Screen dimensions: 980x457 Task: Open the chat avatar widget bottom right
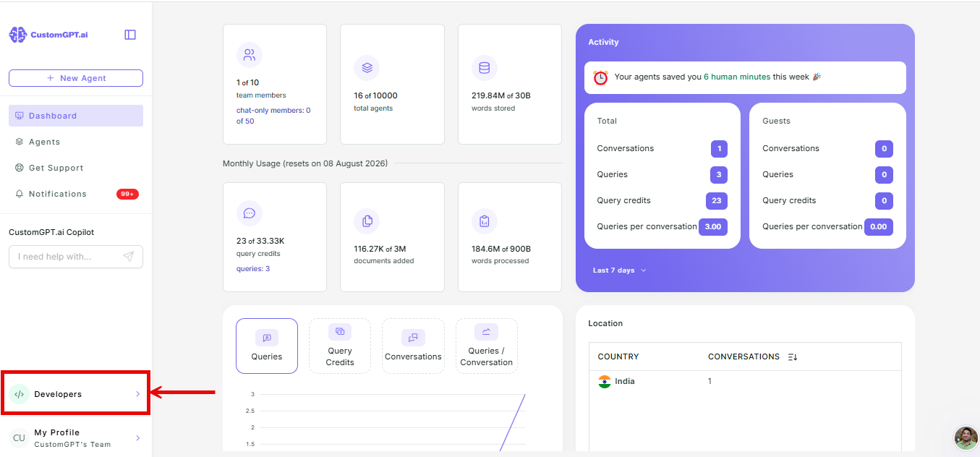(x=966, y=437)
